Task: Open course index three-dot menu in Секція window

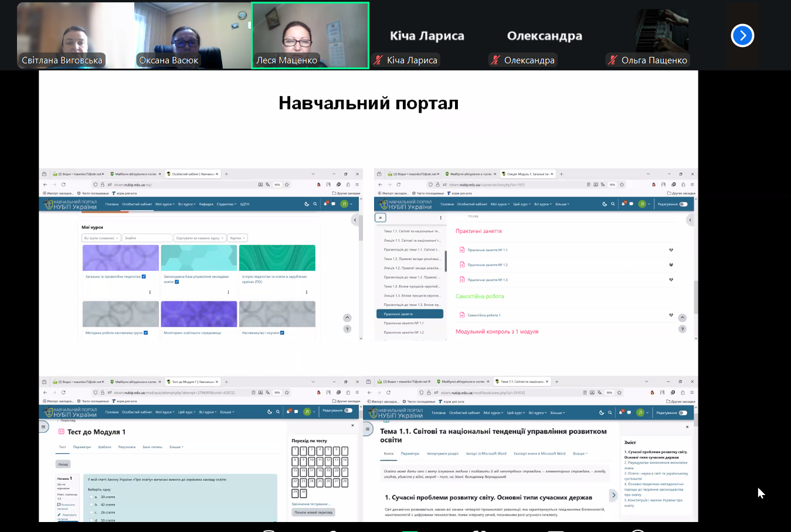Action: tap(441, 218)
